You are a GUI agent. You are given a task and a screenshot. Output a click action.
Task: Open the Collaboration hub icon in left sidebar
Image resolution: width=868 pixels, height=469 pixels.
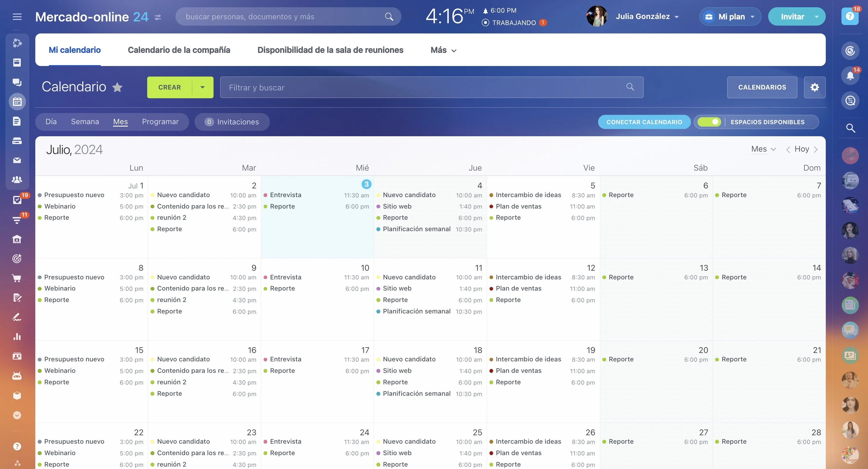pos(17,43)
